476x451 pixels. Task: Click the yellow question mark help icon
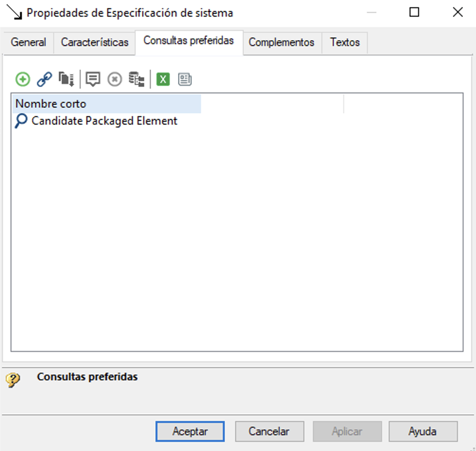(13, 380)
